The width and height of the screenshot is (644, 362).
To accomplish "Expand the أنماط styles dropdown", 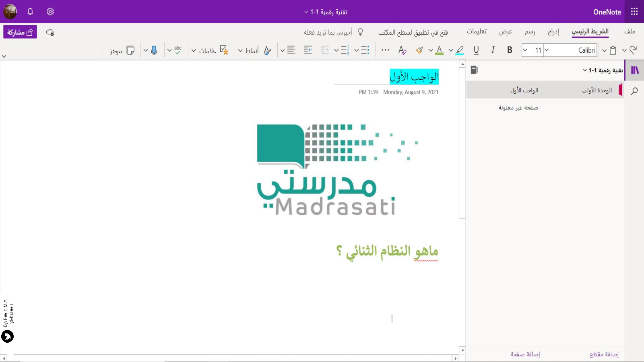I will click(240, 51).
